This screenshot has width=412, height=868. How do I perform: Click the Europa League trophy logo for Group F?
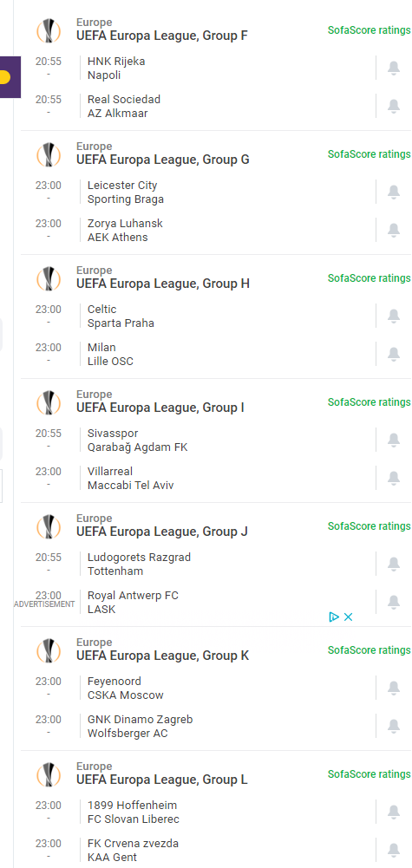(49, 29)
